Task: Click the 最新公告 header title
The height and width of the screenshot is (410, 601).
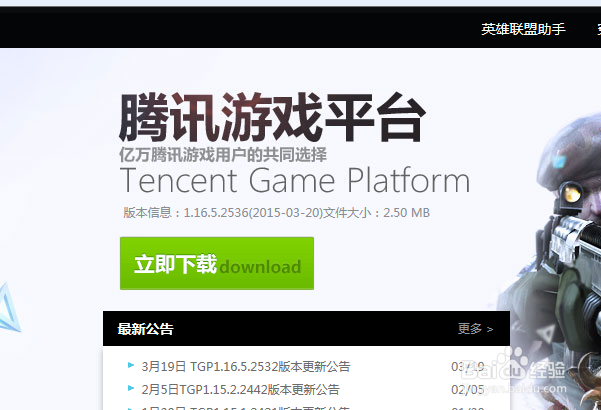Action: (x=146, y=329)
